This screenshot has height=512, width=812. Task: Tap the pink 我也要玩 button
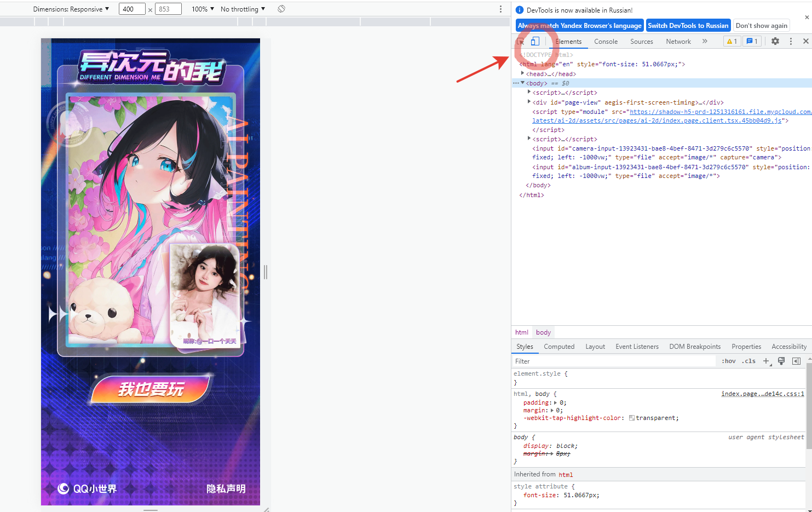click(x=151, y=389)
